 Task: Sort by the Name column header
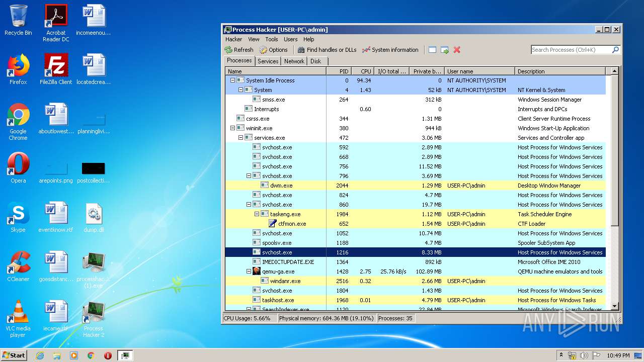pyautogui.click(x=275, y=71)
